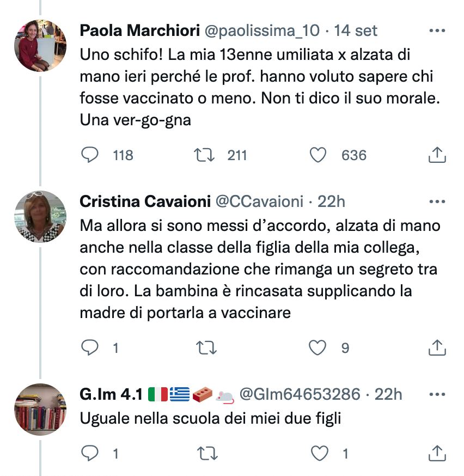Open Paola Marchiori's profile picture
Image resolution: width=464 pixels, height=476 pixels.
[40, 46]
